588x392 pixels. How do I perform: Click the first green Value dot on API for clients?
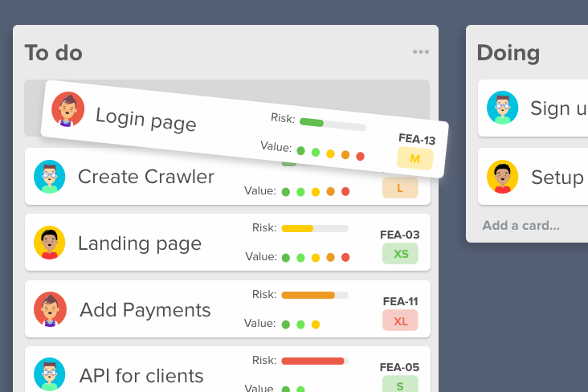(286, 390)
